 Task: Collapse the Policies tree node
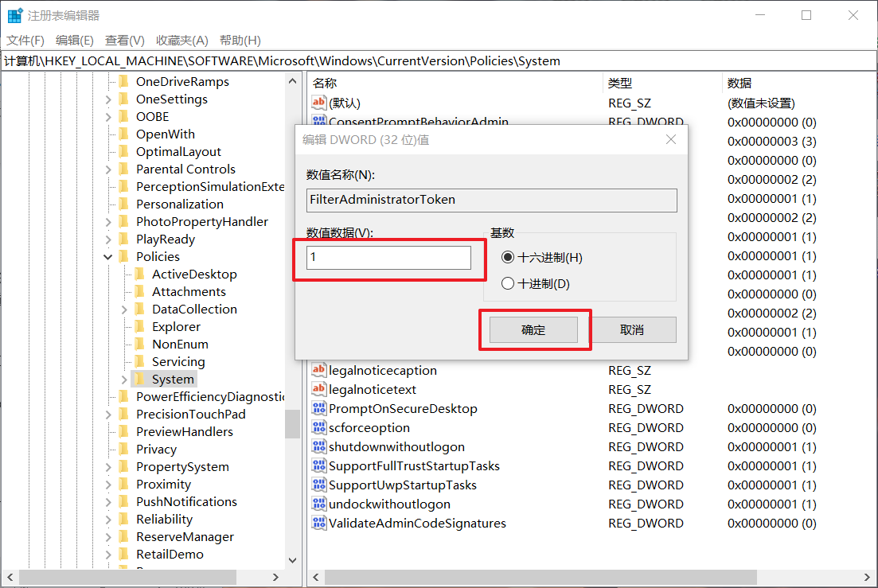tap(108, 256)
